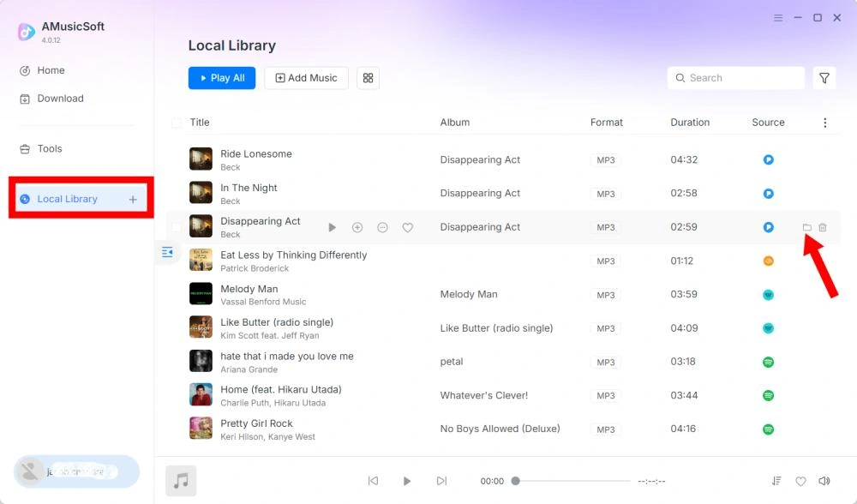Image resolution: width=857 pixels, height=504 pixels.
Task: Click the petal album cell
Action: pos(452,362)
